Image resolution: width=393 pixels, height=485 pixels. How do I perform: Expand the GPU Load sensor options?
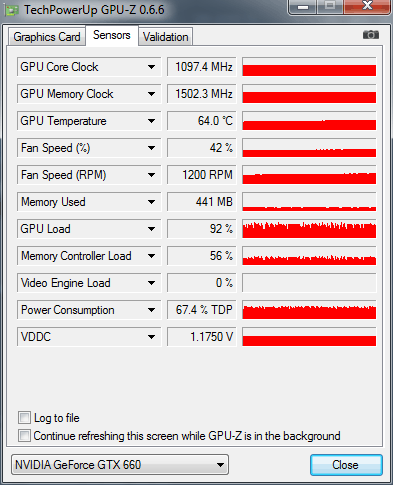[151, 229]
